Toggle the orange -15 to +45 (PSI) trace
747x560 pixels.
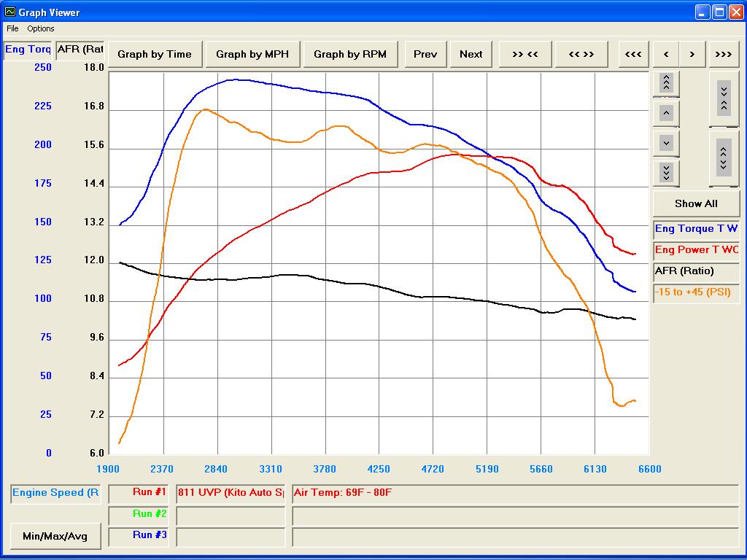point(696,292)
